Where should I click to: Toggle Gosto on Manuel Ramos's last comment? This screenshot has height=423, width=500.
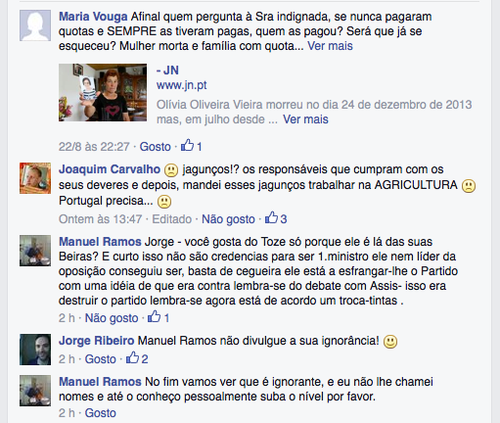click(x=100, y=413)
